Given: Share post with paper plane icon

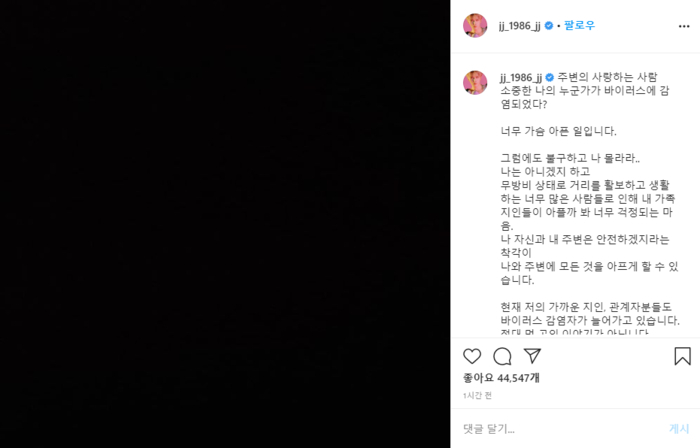Looking at the screenshot, I should click(x=532, y=356).
